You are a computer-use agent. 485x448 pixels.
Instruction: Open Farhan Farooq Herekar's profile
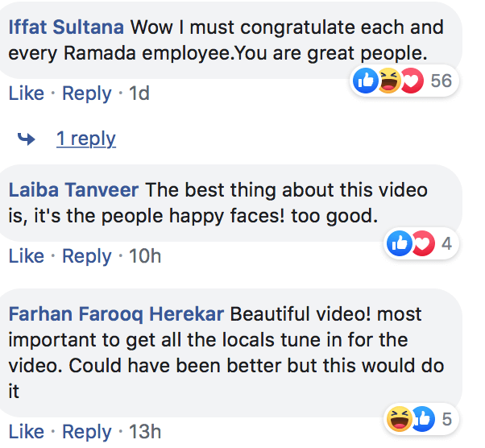116,314
